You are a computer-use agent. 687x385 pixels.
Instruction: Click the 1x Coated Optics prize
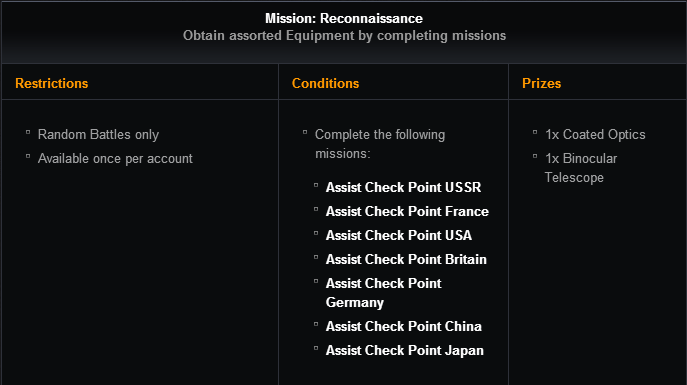tap(595, 134)
